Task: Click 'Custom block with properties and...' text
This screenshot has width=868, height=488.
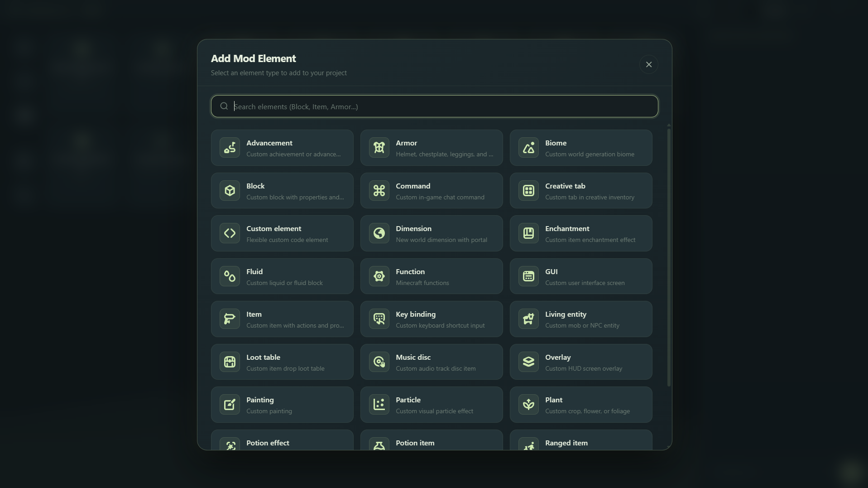Action: tap(295, 198)
